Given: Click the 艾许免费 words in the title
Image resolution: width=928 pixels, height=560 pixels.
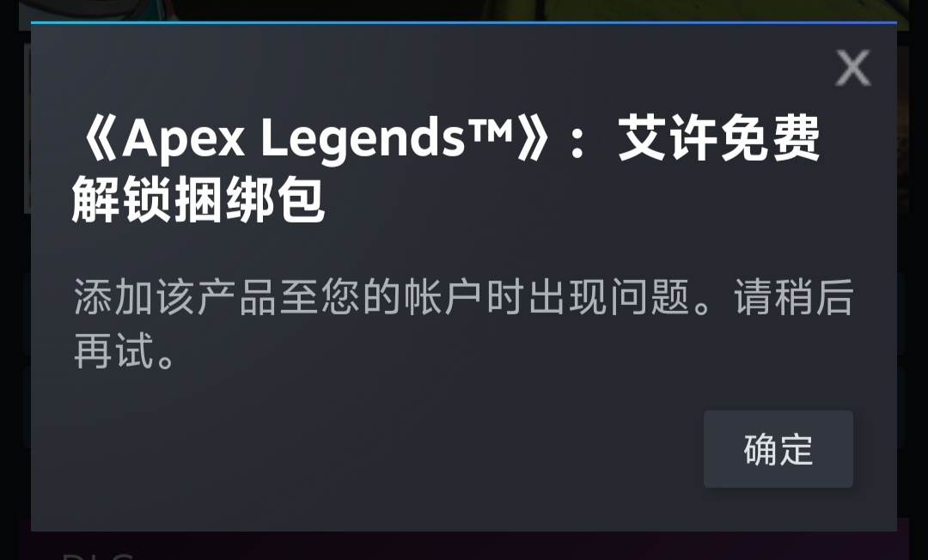Looking at the screenshot, I should [x=719, y=138].
